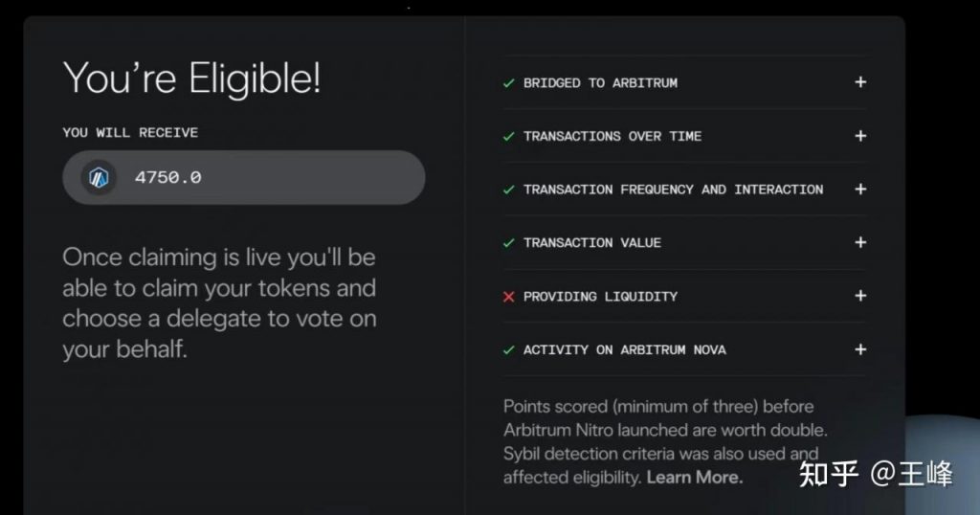980x515 pixels.
Task: Select the Bridged to Arbitrum criterion label
Action: [600, 83]
